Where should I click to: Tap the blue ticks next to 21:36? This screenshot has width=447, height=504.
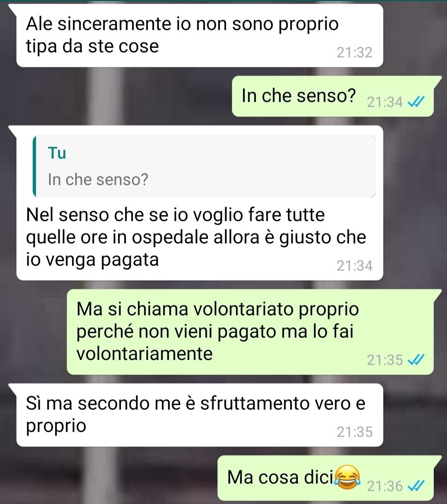click(416, 486)
